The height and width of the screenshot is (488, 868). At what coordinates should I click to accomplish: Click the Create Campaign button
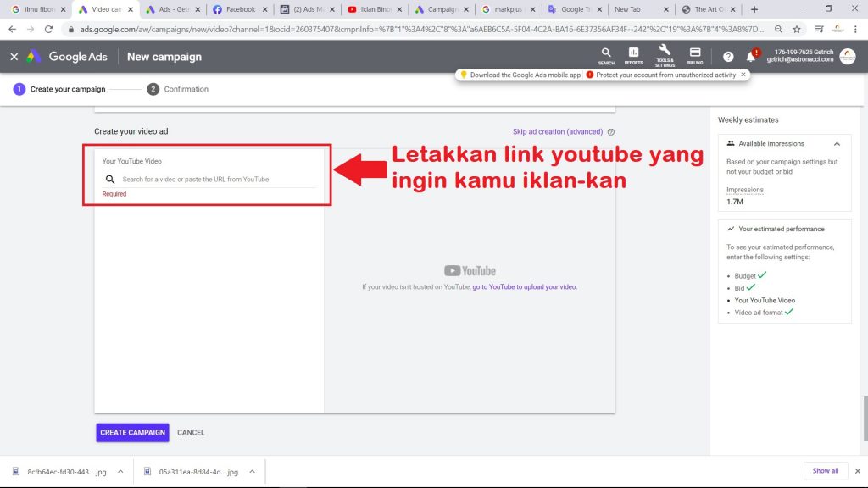click(x=132, y=432)
